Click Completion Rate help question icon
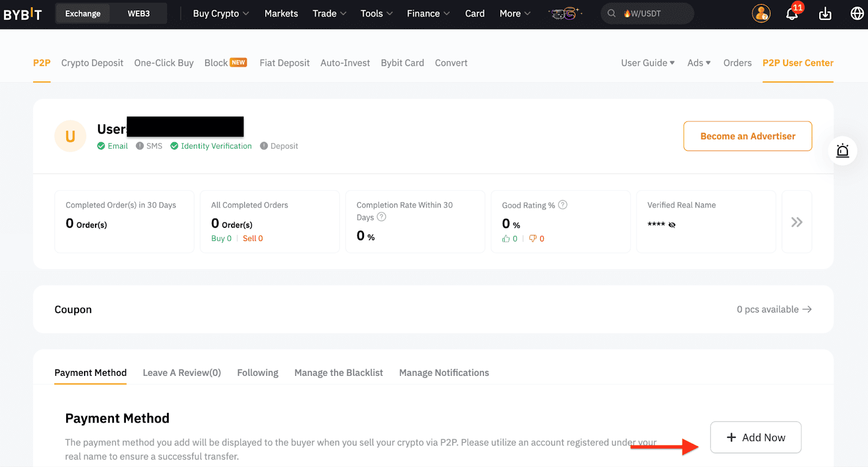Screen dimensions: 868x467 (381, 217)
